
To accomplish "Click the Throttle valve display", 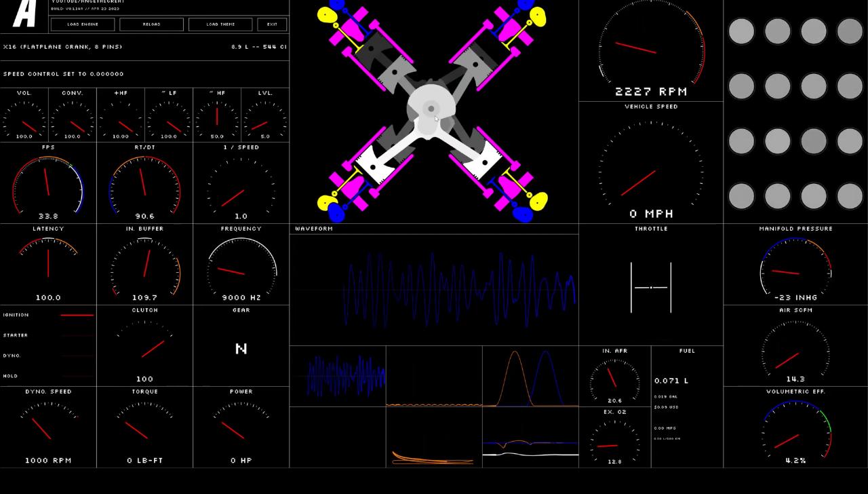I will [651, 288].
